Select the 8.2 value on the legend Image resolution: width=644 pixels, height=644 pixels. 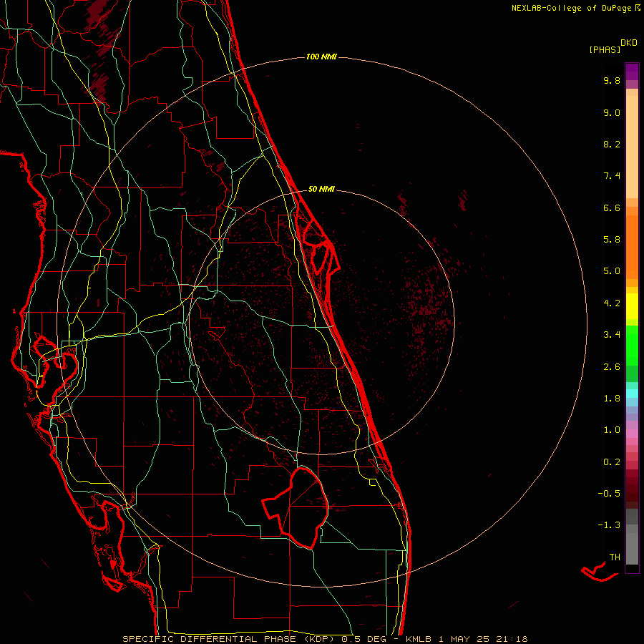click(x=612, y=144)
